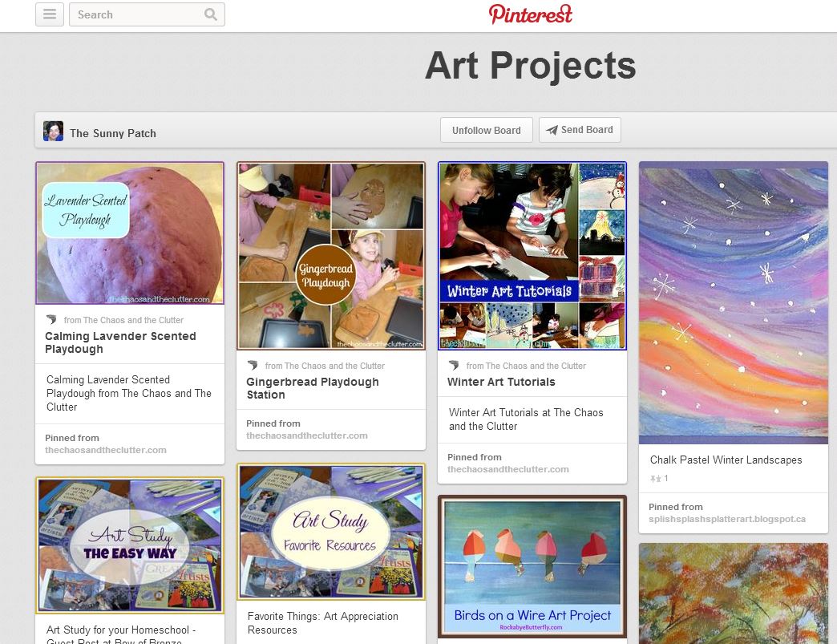Focus the Search input field
This screenshot has height=644, width=837.
point(136,14)
